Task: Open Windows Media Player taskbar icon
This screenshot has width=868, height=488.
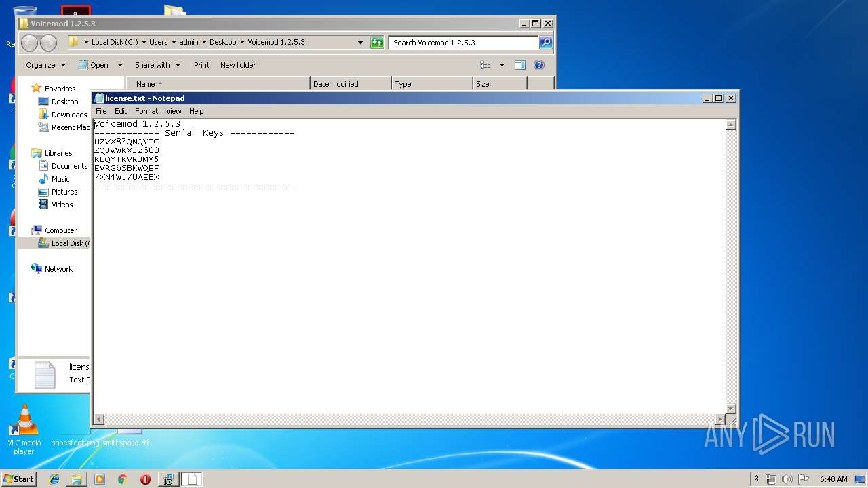Action: [x=100, y=479]
